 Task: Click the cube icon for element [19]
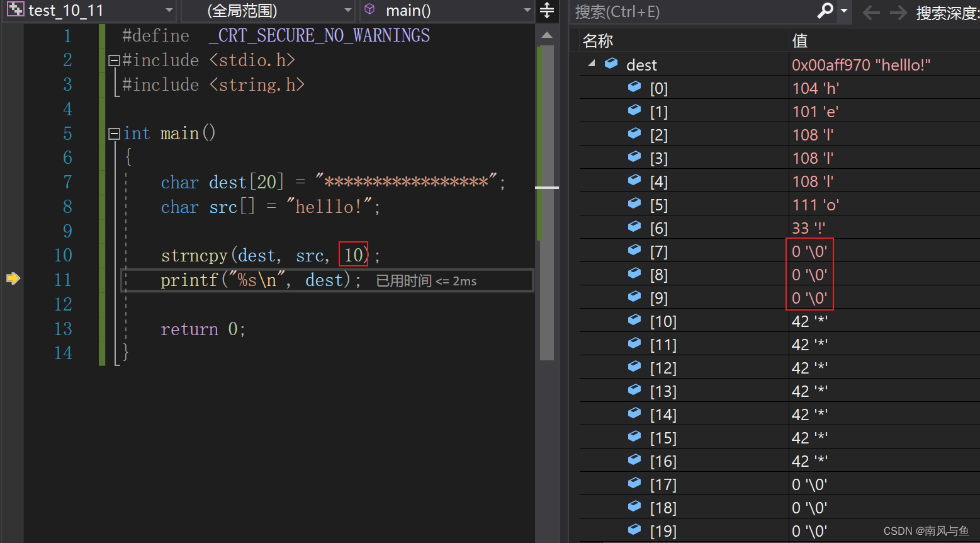pos(634,530)
